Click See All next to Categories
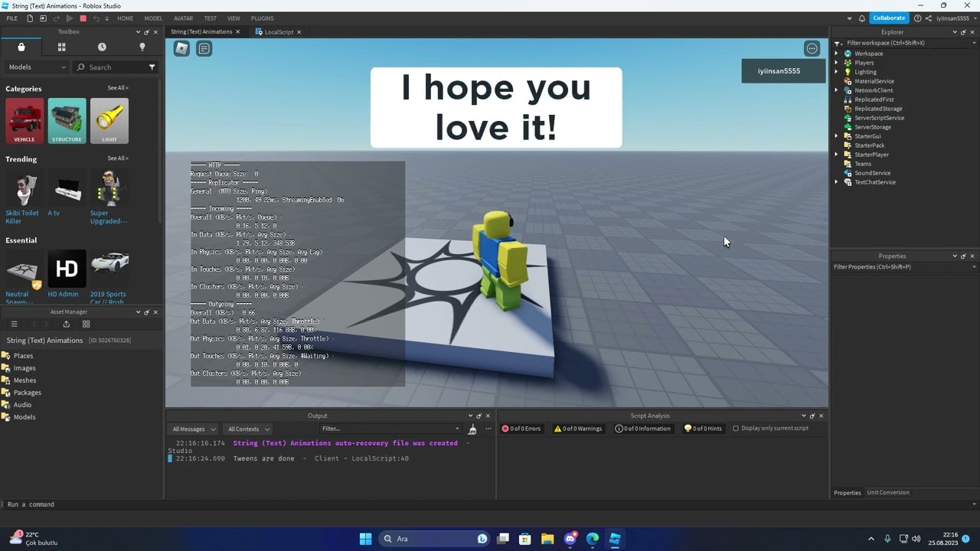The image size is (980, 551). click(x=118, y=88)
